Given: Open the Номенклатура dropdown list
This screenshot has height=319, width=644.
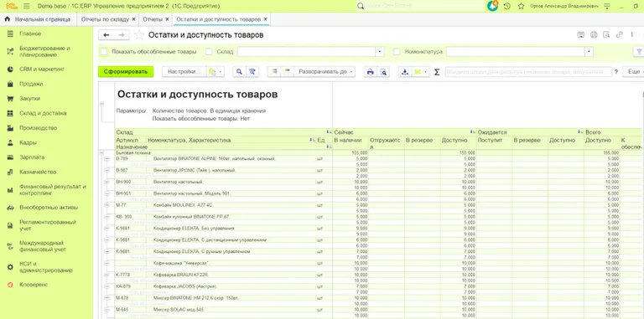Looking at the screenshot, I should (x=589, y=52).
